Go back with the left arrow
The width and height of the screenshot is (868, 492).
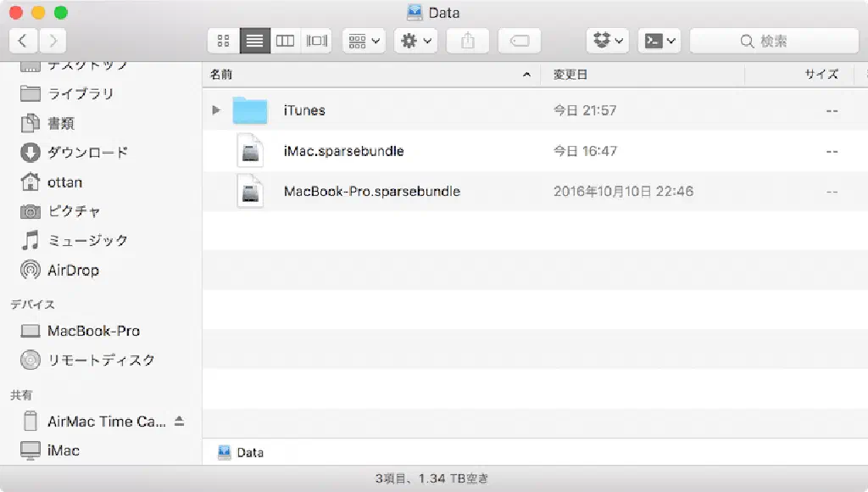point(23,40)
